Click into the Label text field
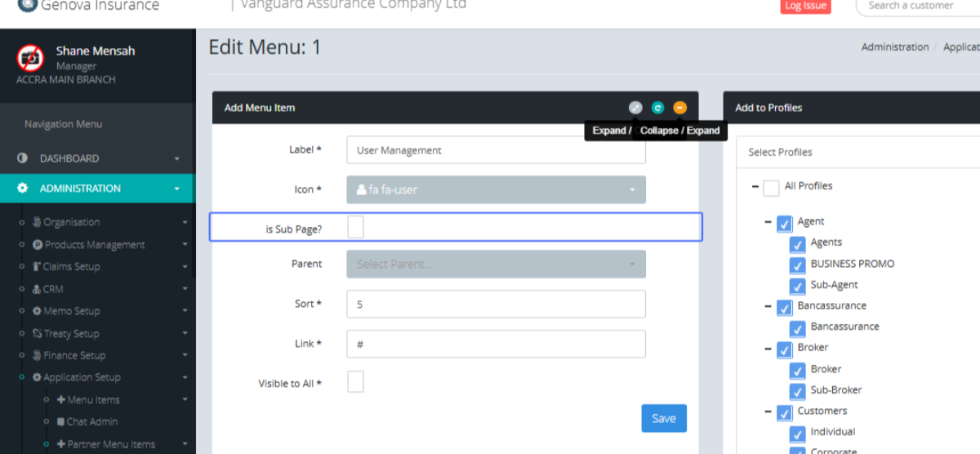 click(496, 150)
